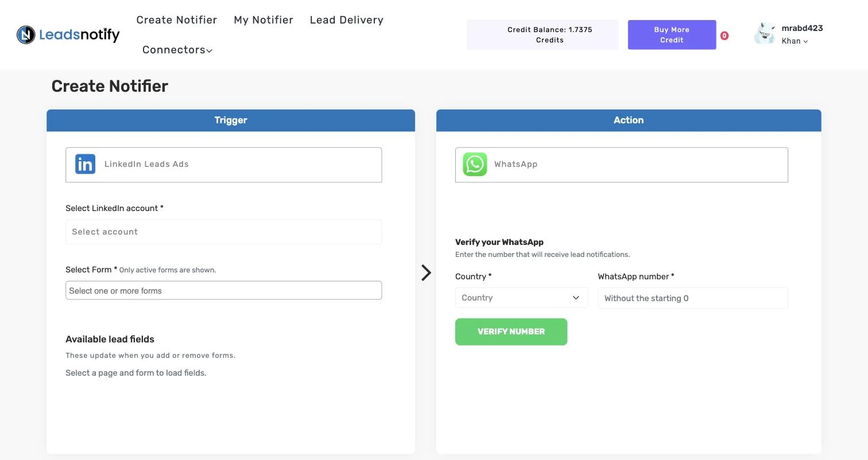Expand the Connectors menu
Screen dimensions: 868x460
(x=177, y=50)
